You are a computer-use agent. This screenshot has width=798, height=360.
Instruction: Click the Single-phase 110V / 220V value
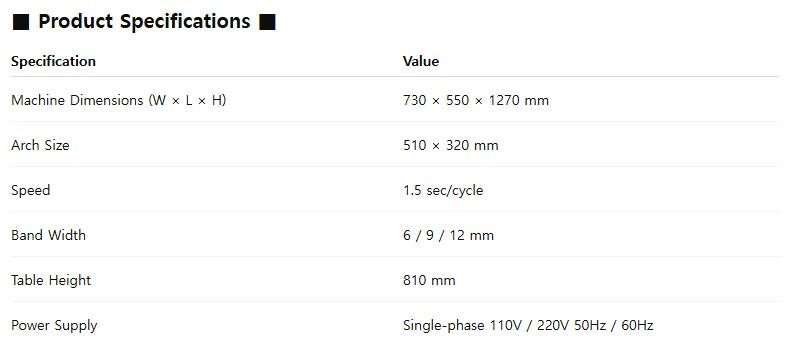coord(487,325)
